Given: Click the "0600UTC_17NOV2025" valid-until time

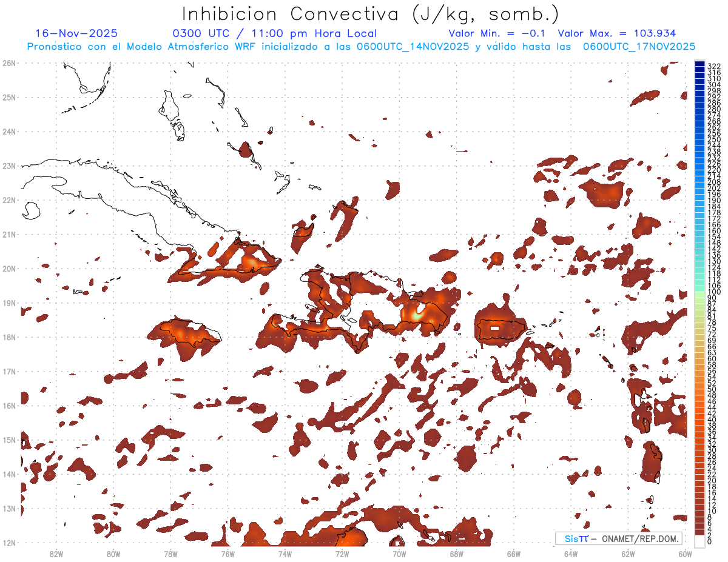Looking at the screenshot, I should coord(639,47).
